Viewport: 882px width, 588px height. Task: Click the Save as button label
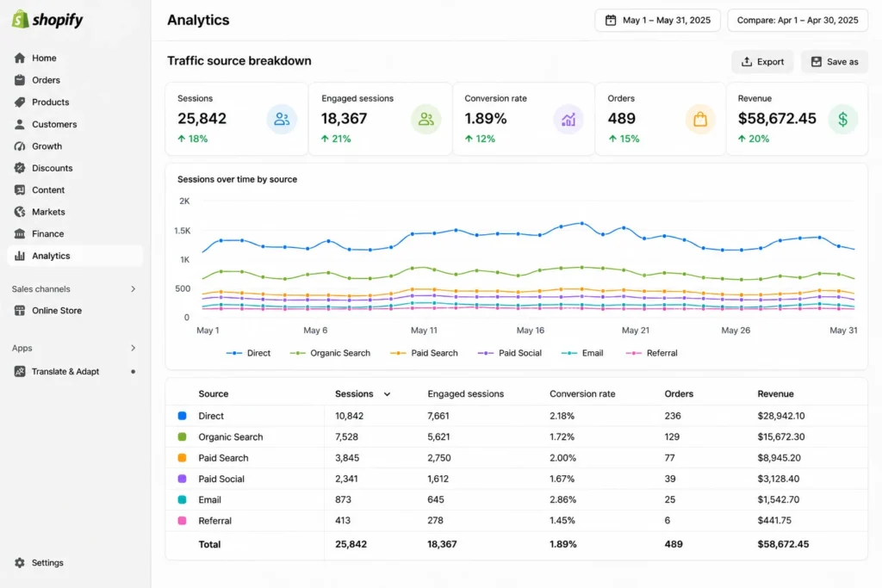coord(842,62)
